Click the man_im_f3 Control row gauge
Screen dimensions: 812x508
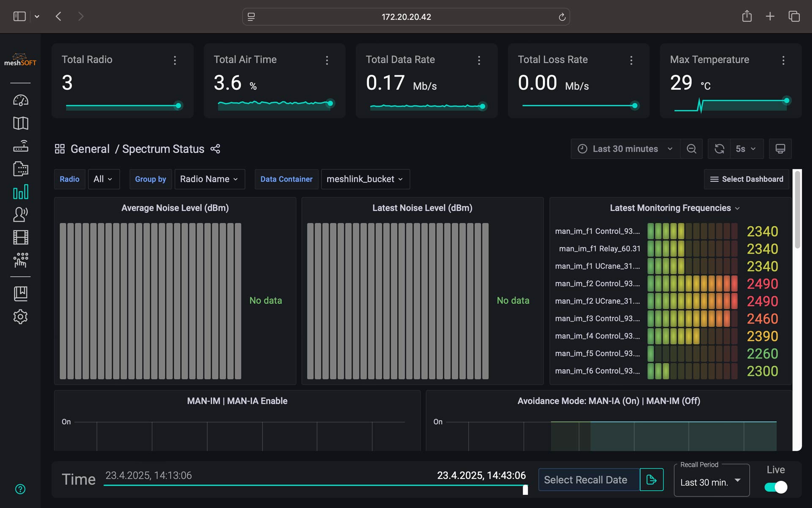692,319
